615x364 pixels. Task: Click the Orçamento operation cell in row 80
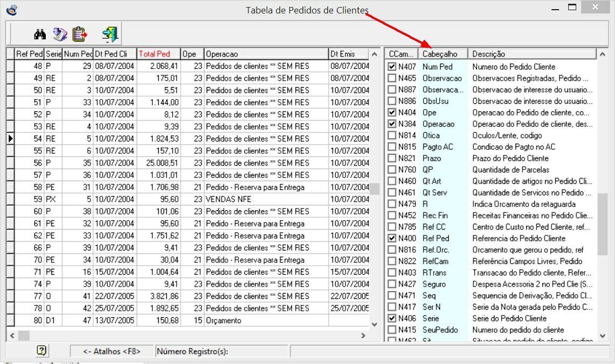[x=266, y=320]
